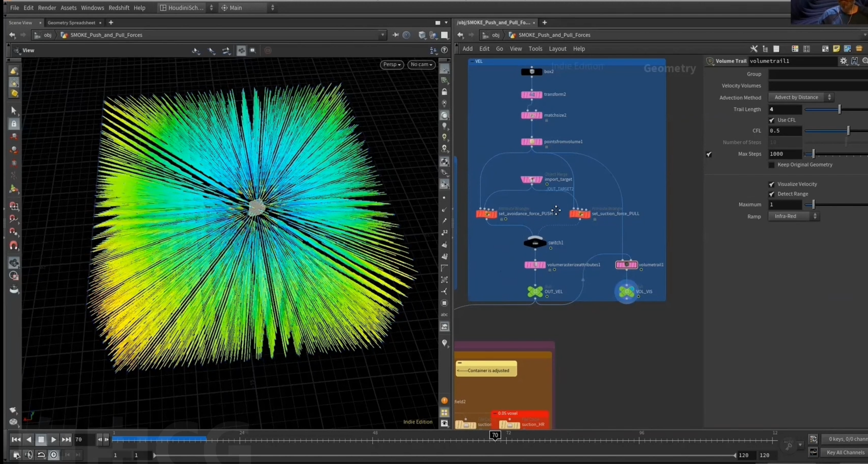The image size is (868, 464).
Task: Click the Key All Channels button
Action: pyautogui.click(x=845, y=453)
